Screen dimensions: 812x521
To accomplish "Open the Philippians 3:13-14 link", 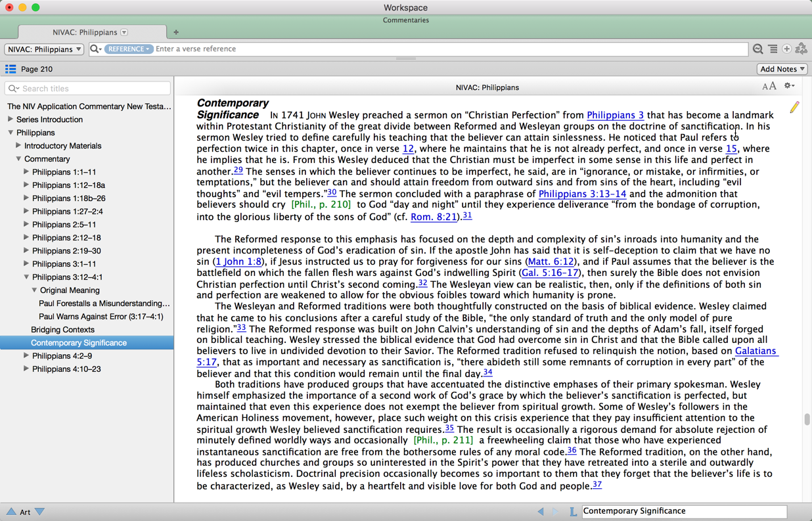I will tap(582, 194).
